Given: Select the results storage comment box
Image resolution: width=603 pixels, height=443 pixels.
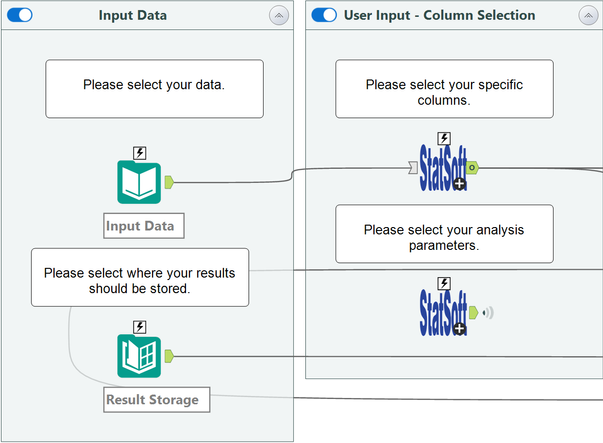Looking at the screenshot, I should 140,277.
